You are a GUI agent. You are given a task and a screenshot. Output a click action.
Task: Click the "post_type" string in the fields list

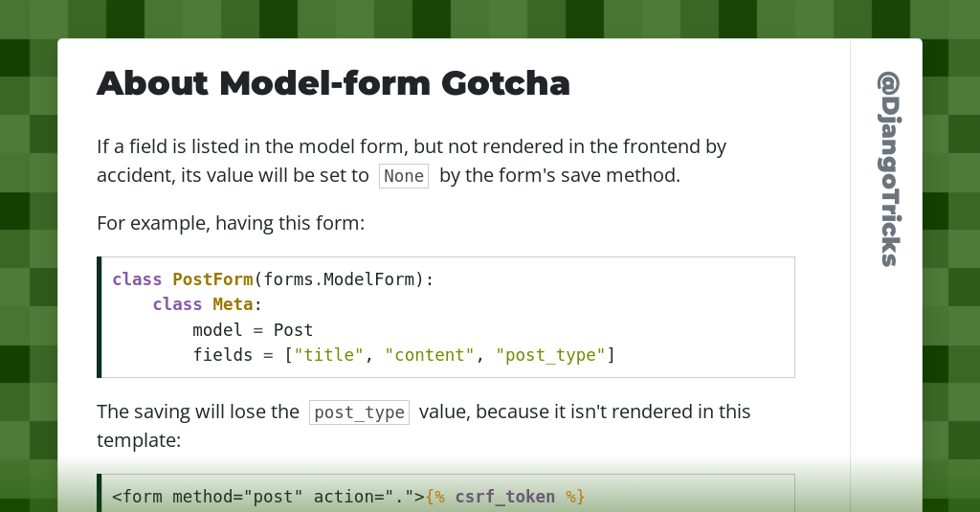[550, 355]
